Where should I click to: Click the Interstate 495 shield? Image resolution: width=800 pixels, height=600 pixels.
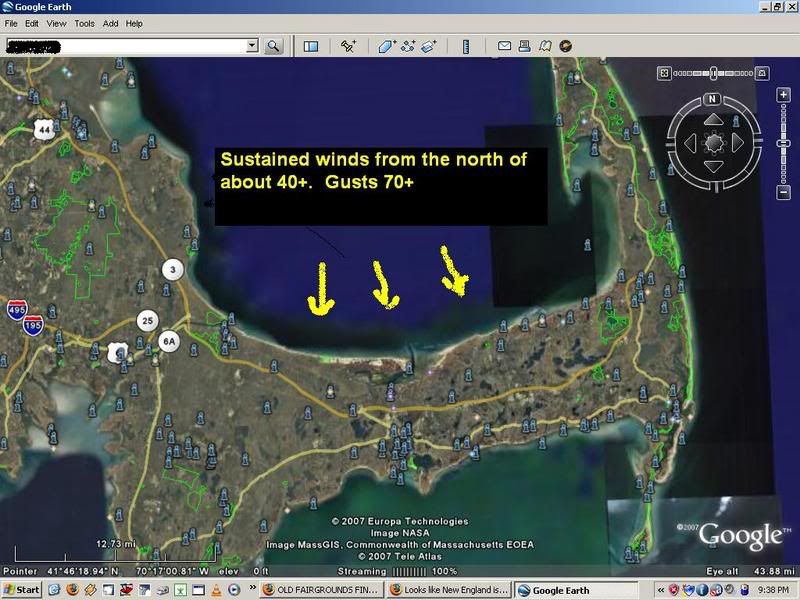coord(17,310)
